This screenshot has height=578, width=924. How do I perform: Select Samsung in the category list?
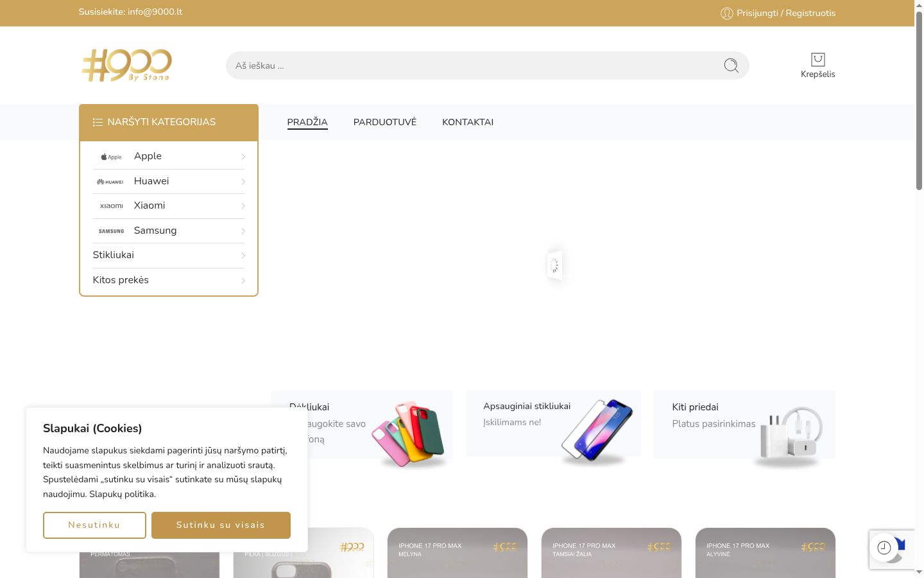(x=155, y=231)
